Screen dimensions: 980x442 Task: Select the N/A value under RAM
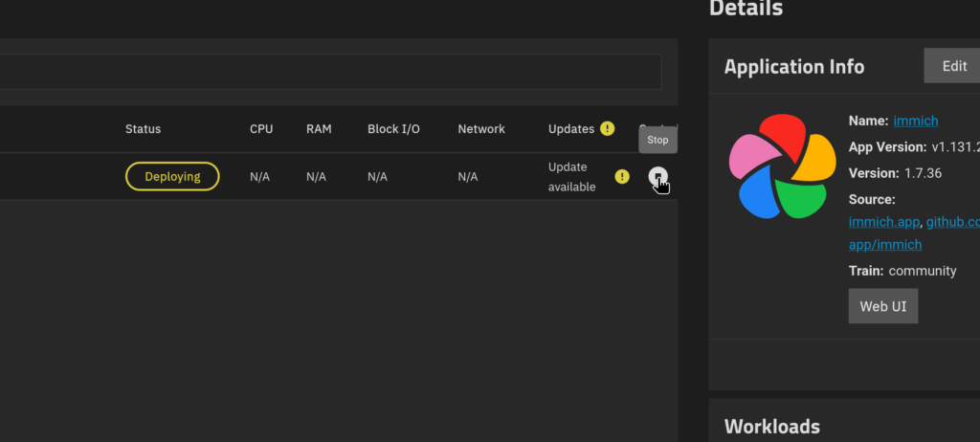[316, 177]
